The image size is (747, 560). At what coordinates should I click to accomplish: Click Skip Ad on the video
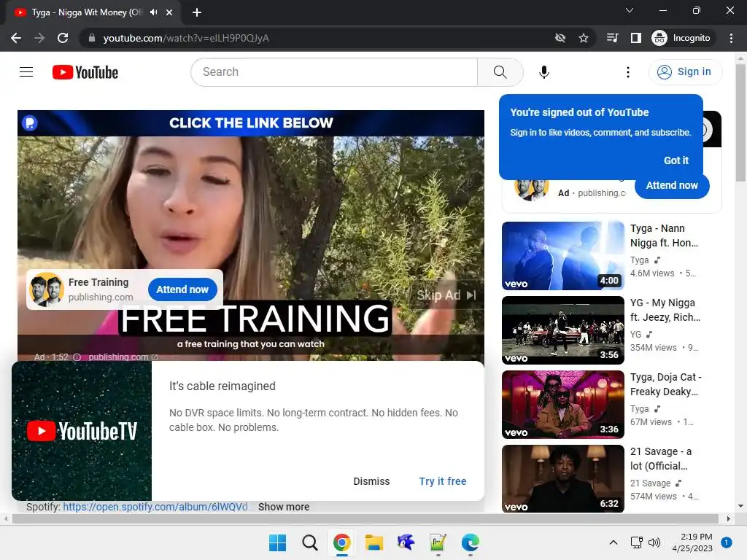(446, 295)
